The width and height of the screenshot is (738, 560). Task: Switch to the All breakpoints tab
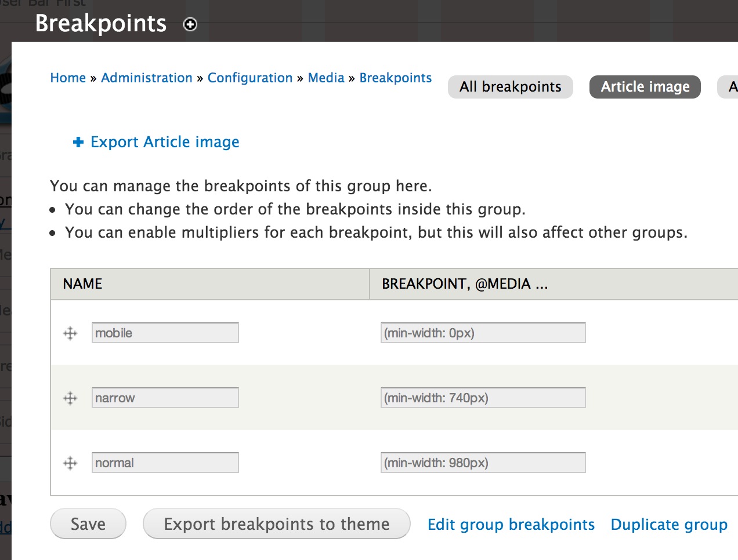tap(510, 86)
